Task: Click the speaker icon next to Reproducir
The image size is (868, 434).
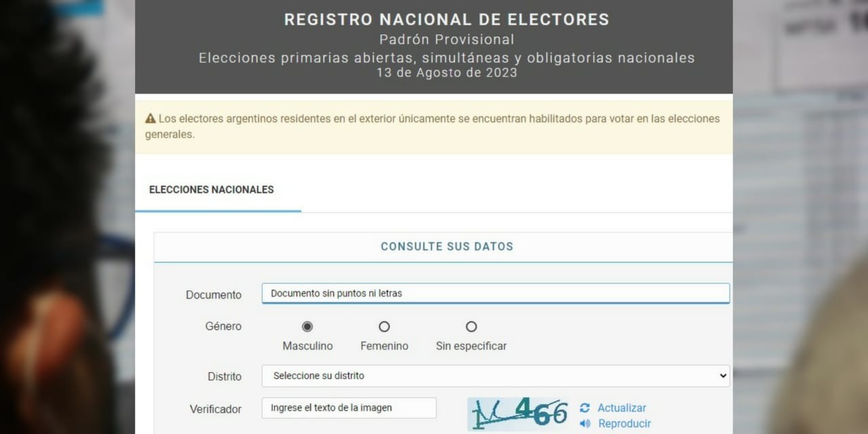Action: [584, 423]
